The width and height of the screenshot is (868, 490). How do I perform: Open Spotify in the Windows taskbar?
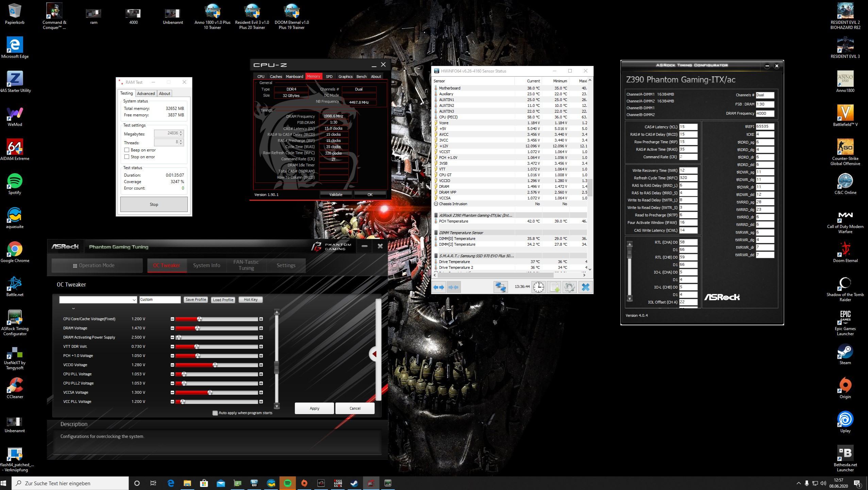point(287,483)
